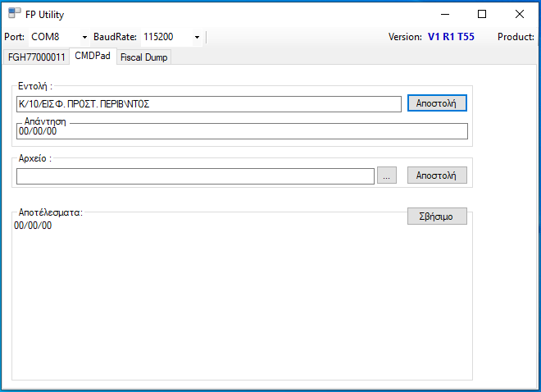Expand the BaudRate 115200 dropdown
Image resolution: width=541 pixels, height=392 pixels.
pos(172,37)
